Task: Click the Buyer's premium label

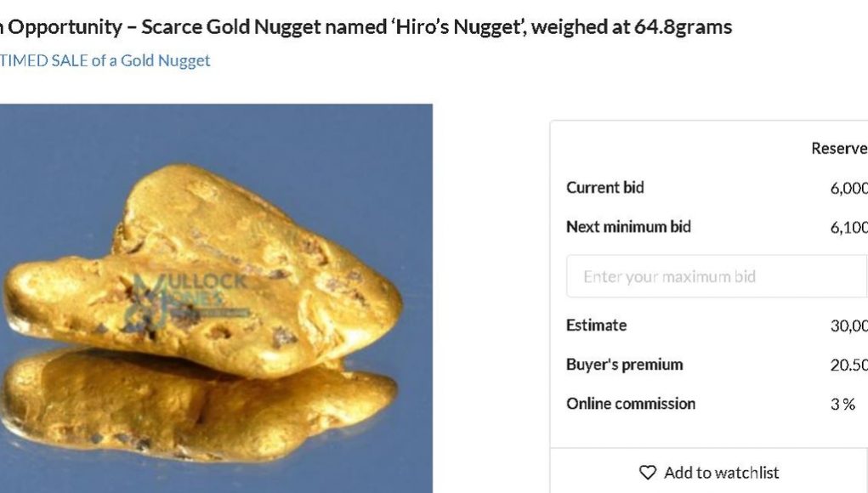Action: click(624, 365)
